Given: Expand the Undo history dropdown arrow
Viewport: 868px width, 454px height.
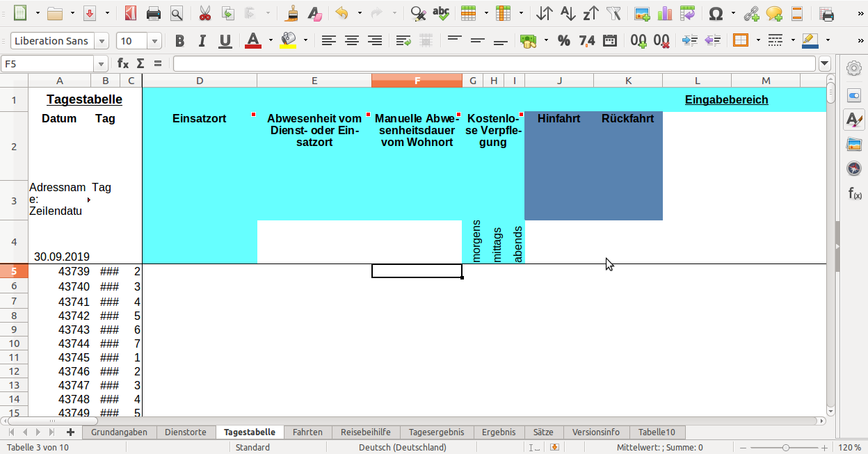Looking at the screenshot, I should pos(359,13).
